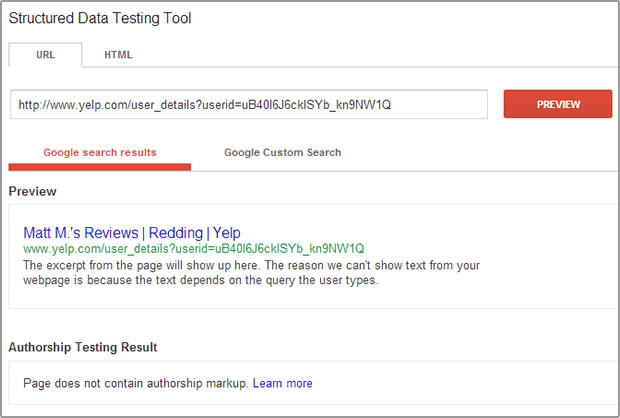Click the green yelp.com result URL

tap(194, 249)
